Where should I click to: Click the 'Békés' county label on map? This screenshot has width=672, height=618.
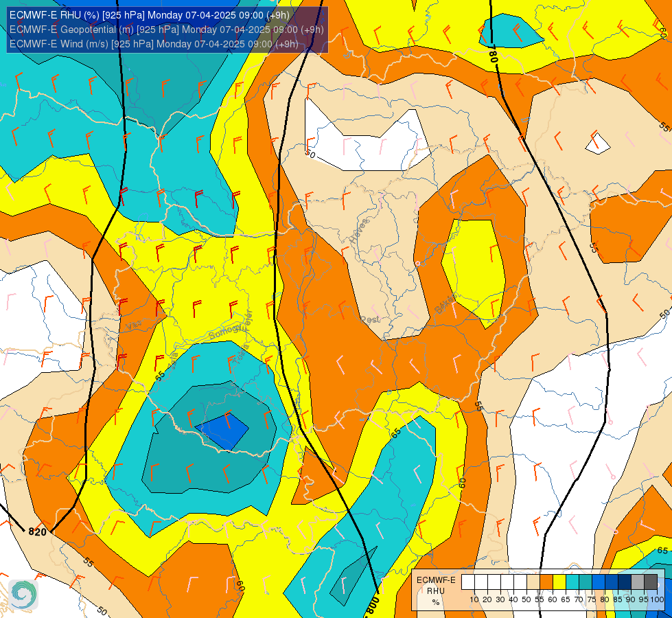(445, 304)
